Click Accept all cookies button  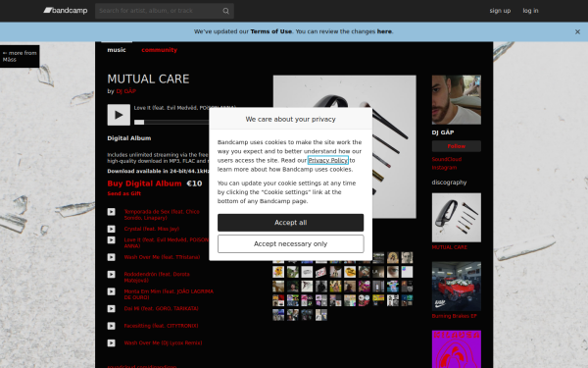click(x=291, y=223)
